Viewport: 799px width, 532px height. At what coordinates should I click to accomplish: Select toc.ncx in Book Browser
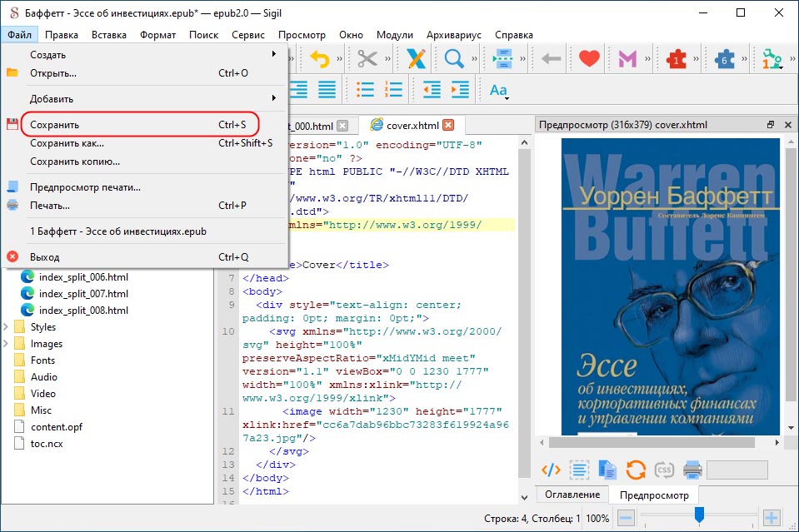[47, 444]
